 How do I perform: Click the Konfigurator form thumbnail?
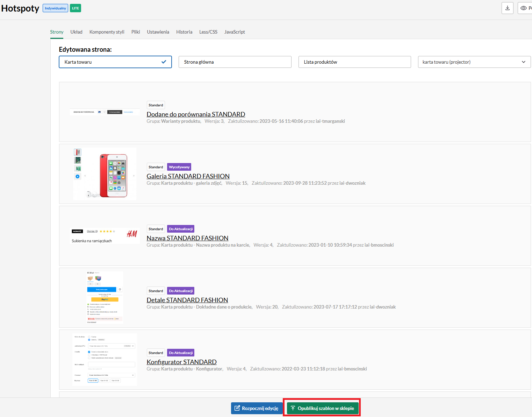click(105, 360)
